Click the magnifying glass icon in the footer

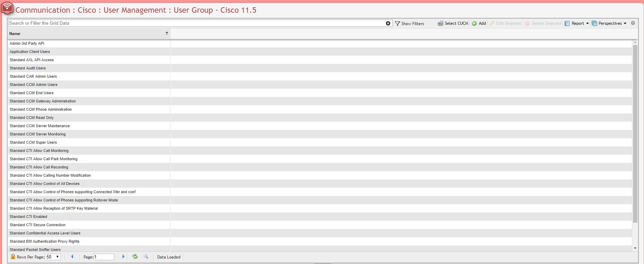pyautogui.click(x=146, y=257)
